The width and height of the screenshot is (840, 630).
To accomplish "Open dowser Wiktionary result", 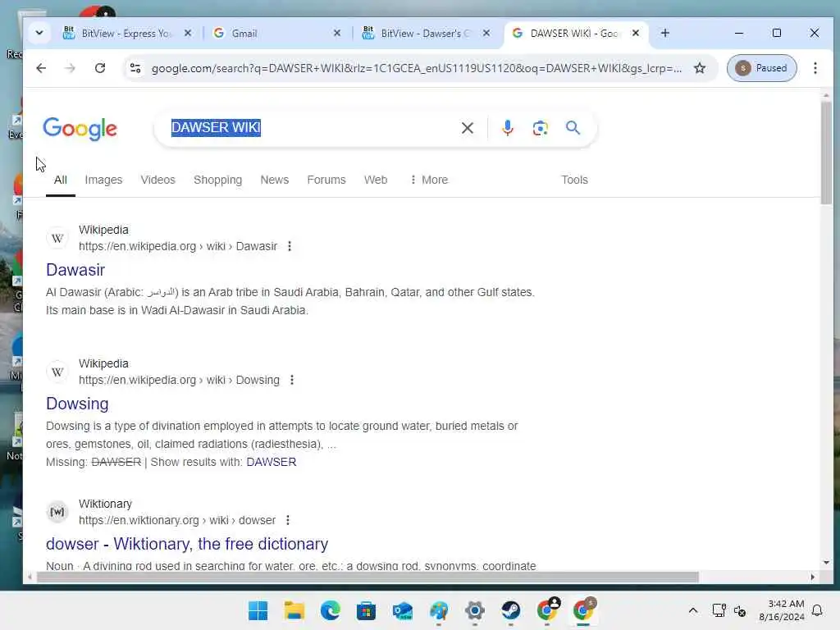I will (187, 545).
